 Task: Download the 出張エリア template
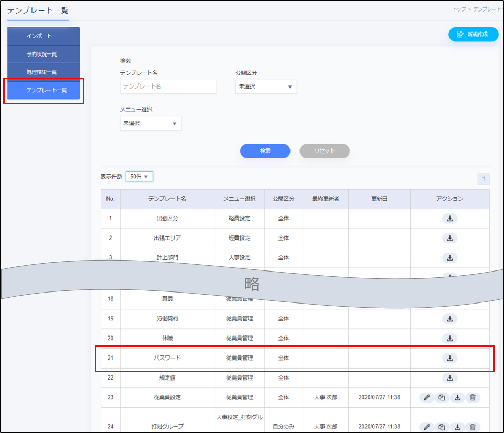pyautogui.click(x=449, y=238)
